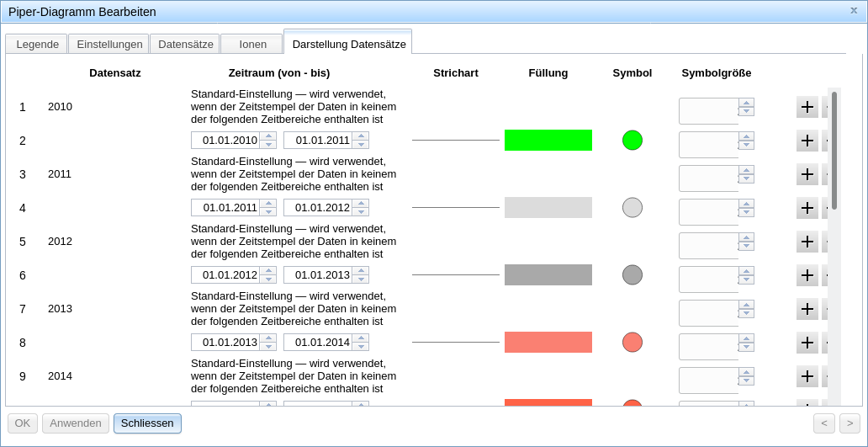The height and width of the screenshot is (447, 868).
Task: Click the line style sample in row 8
Action: [x=456, y=343]
